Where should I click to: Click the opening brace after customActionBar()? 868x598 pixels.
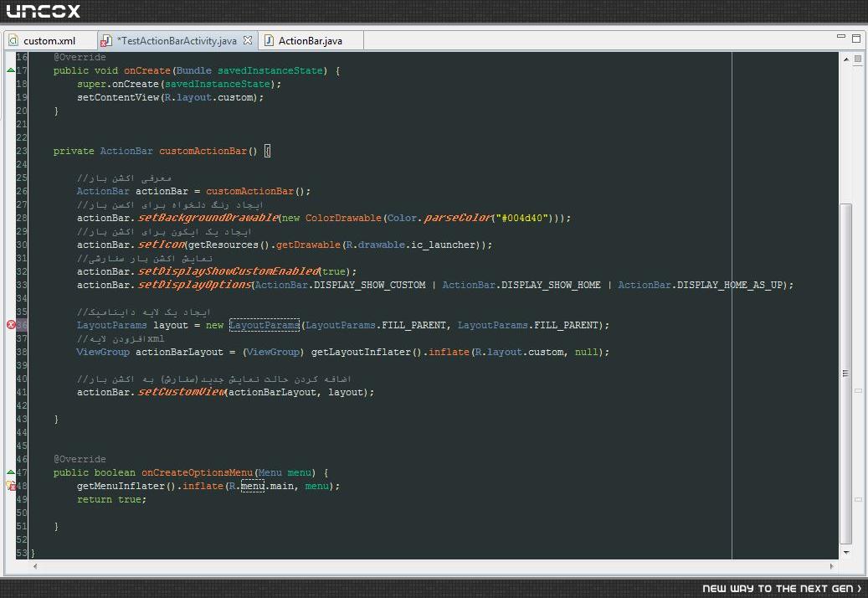click(267, 151)
